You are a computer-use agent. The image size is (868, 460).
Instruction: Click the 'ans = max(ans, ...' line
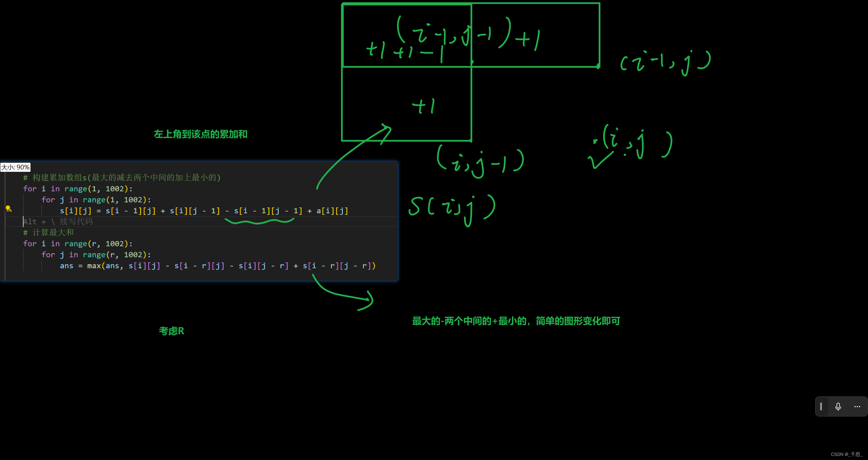pos(218,266)
